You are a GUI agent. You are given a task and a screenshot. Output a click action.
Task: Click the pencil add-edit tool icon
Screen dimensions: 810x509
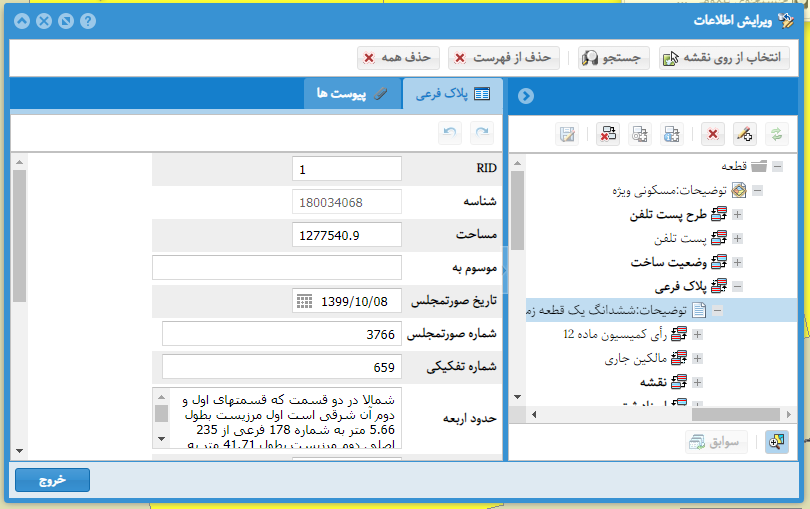click(744, 134)
